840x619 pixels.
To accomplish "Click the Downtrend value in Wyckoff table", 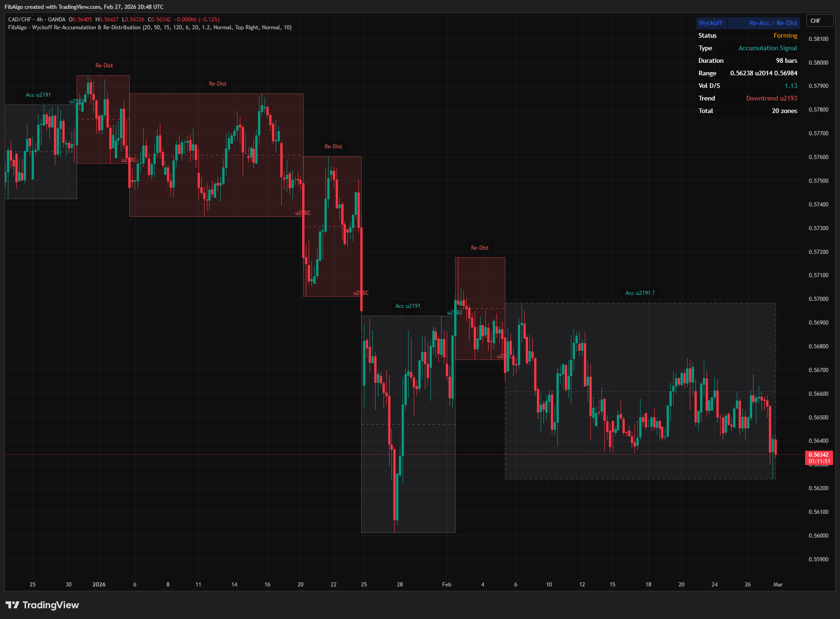I will [772, 98].
